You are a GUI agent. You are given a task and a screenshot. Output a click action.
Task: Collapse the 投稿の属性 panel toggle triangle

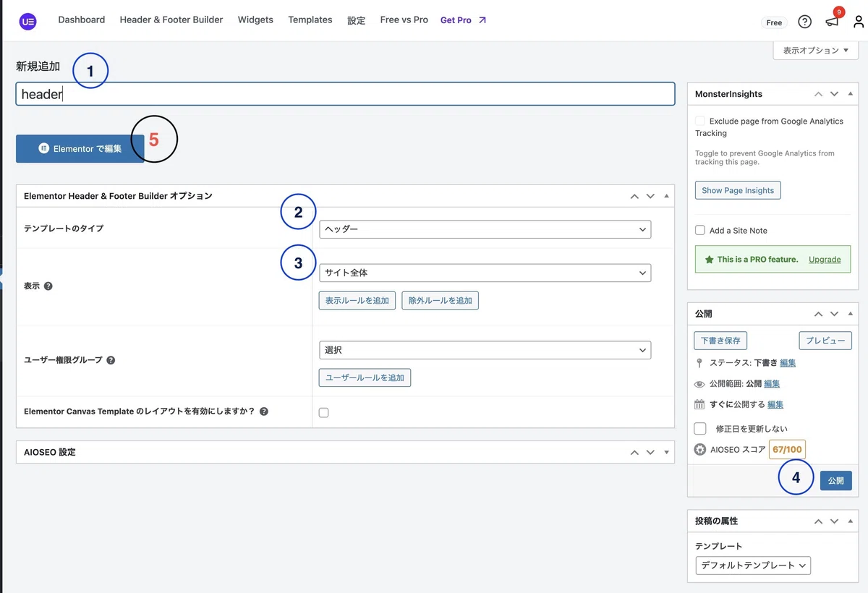850,521
